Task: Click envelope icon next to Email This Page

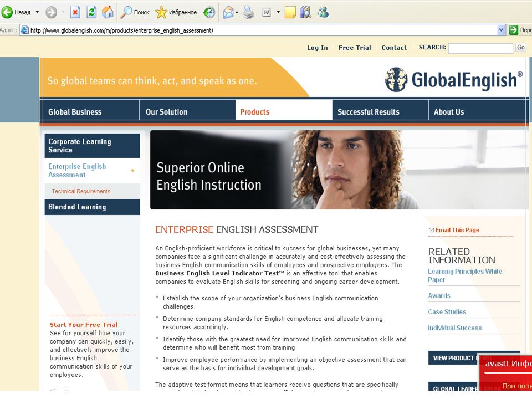Action: tap(431, 230)
